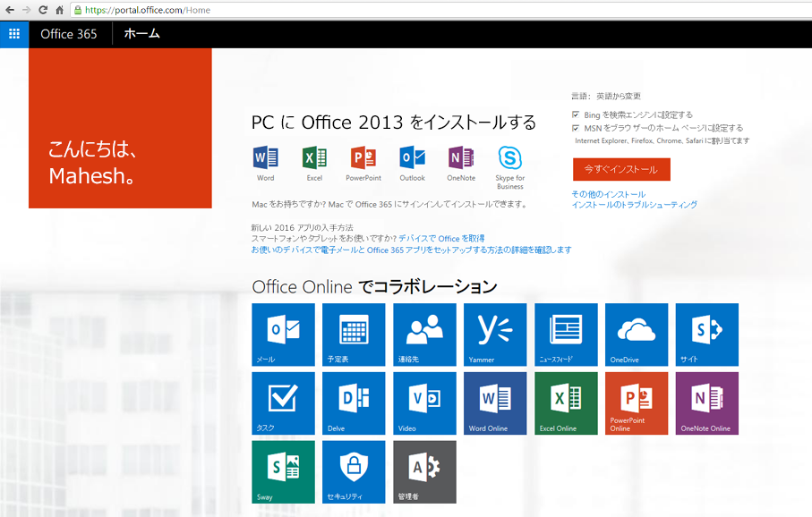
Task: Open the サイト SharePoint sites tile
Action: point(707,335)
